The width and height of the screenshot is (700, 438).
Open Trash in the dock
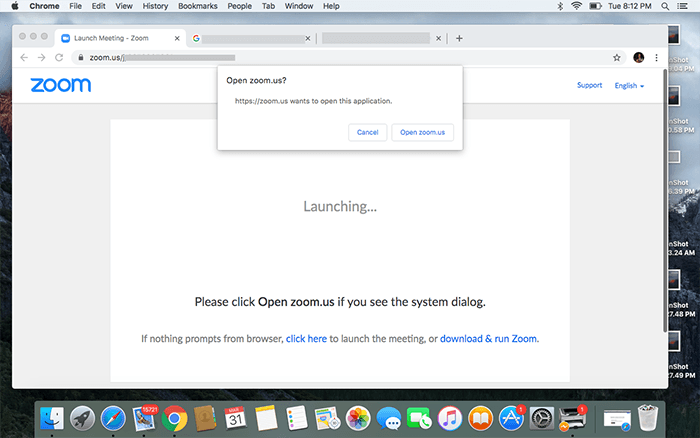point(648,418)
